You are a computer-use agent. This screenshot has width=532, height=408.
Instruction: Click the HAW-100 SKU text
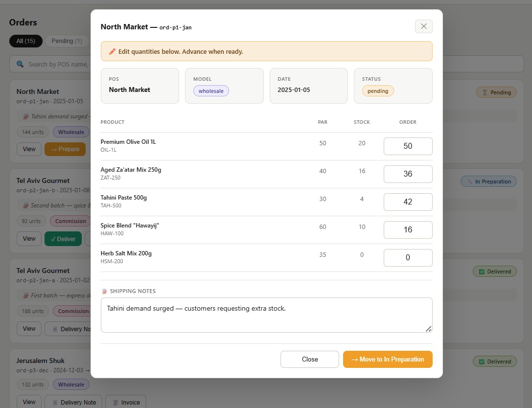point(112,233)
